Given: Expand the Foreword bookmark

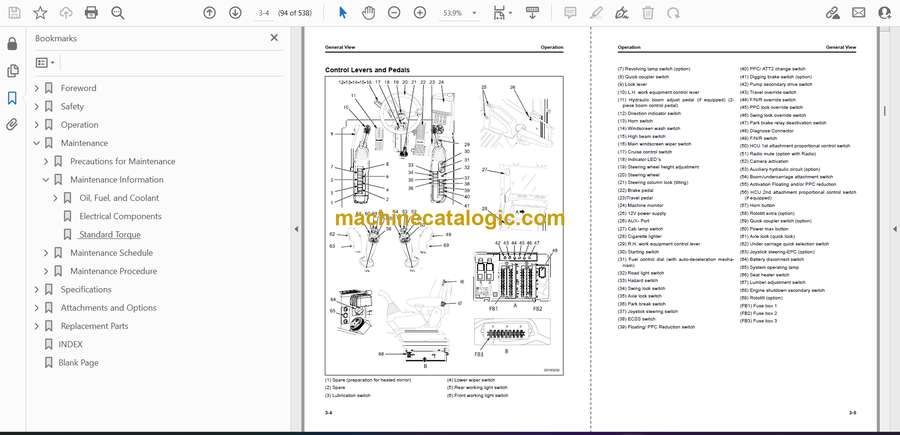Looking at the screenshot, I should tap(37, 88).
